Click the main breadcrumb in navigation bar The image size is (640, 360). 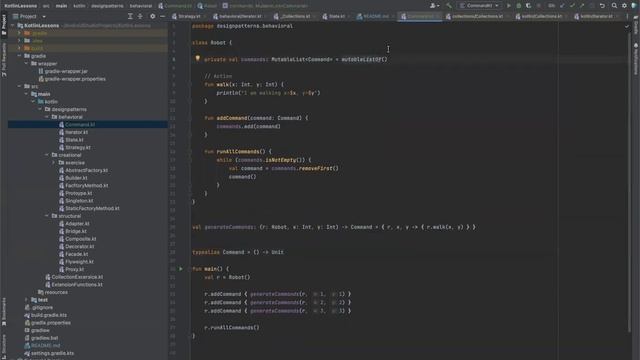tap(62, 6)
